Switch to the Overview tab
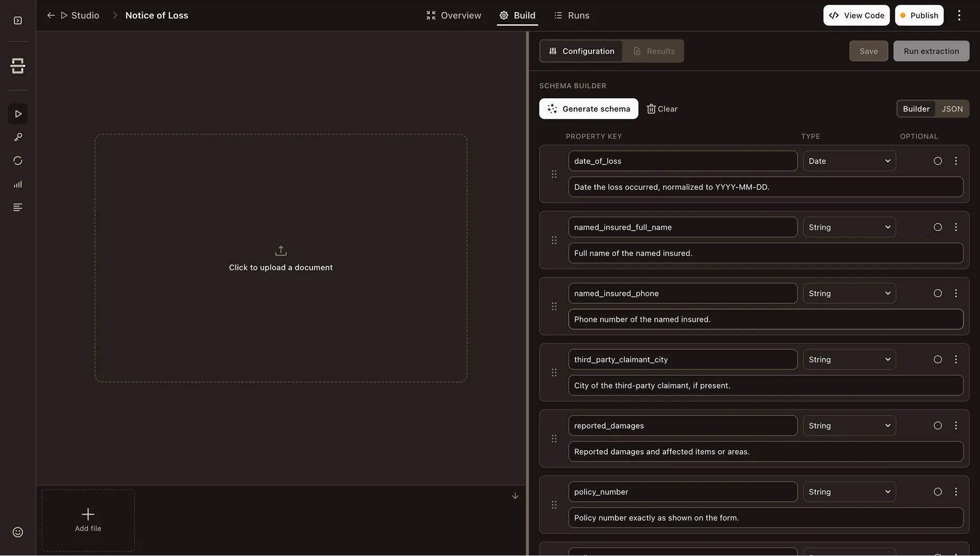Screen dimensions: 980x556 pyautogui.click(x=453, y=15)
